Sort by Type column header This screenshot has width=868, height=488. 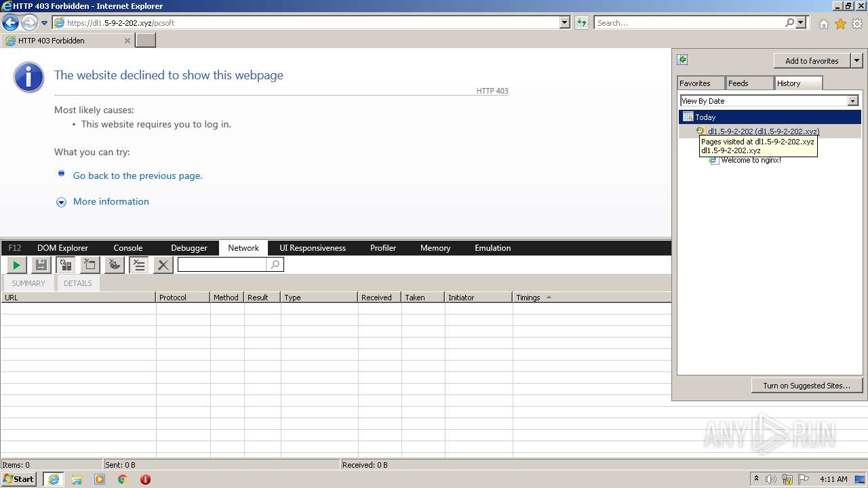click(319, 298)
